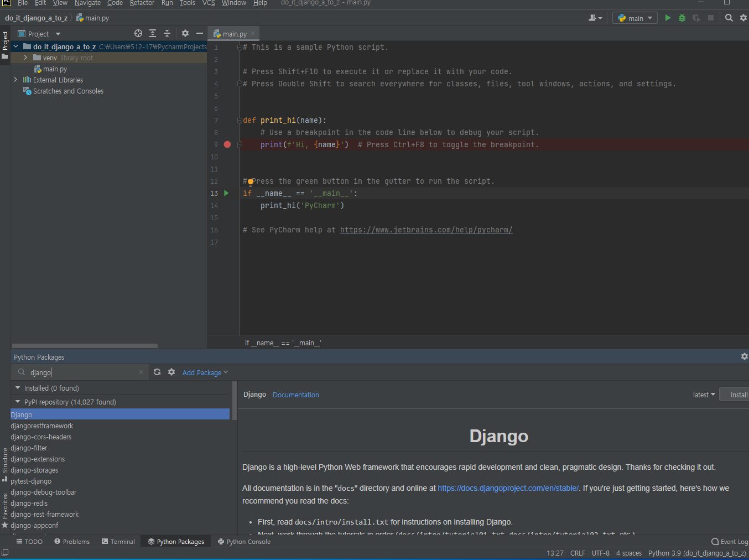Open the Project tool window side tab
Viewport: 749px width, 560px height.
click(x=5, y=45)
